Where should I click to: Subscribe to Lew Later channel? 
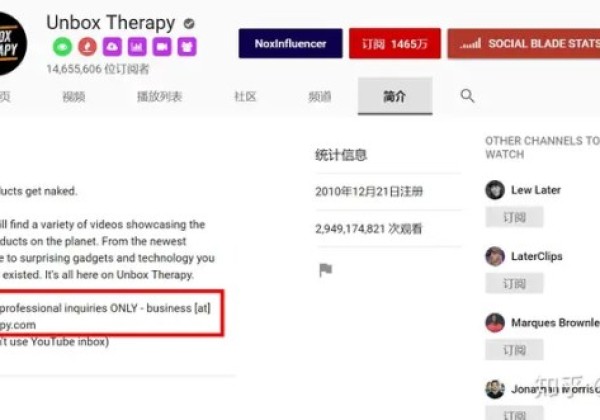[514, 217]
